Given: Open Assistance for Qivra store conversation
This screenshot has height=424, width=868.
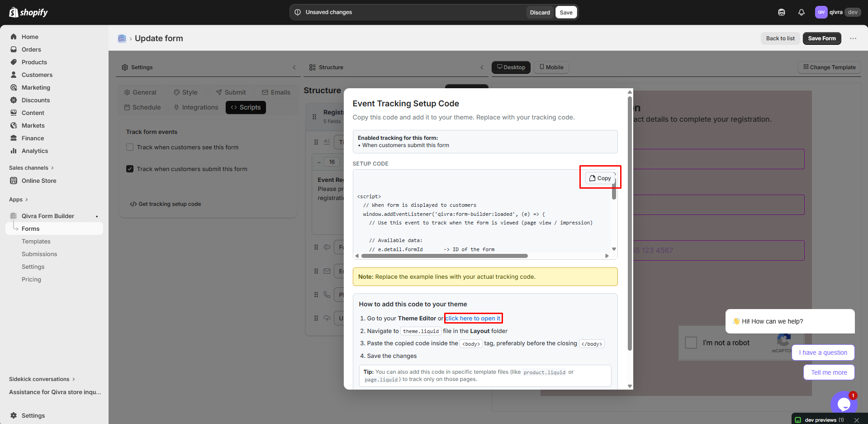Looking at the screenshot, I should (55, 392).
